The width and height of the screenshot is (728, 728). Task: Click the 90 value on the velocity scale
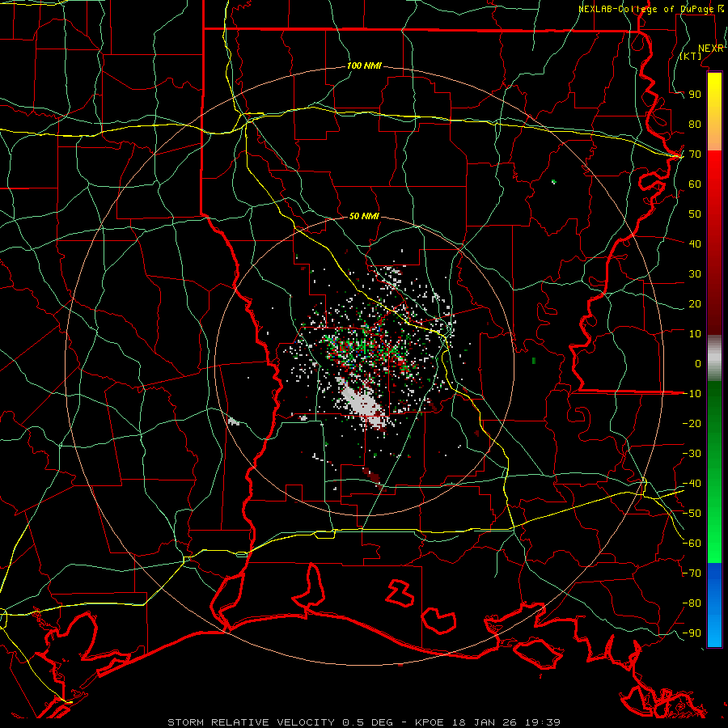[695, 95]
